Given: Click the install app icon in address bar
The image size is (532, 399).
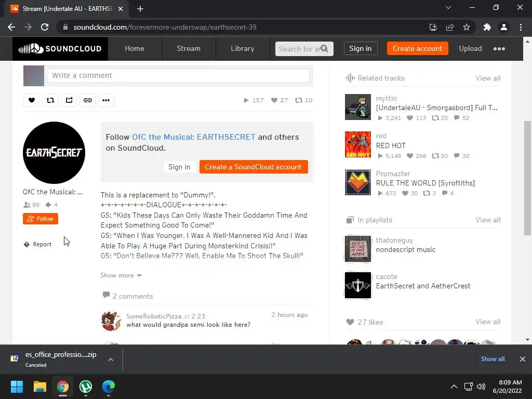Looking at the screenshot, I should [433, 27].
